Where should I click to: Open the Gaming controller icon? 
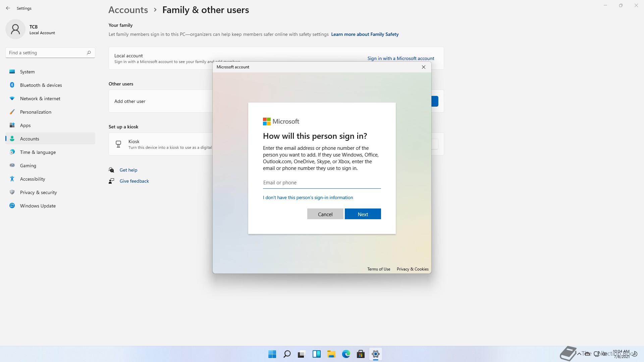click(12, 165)
